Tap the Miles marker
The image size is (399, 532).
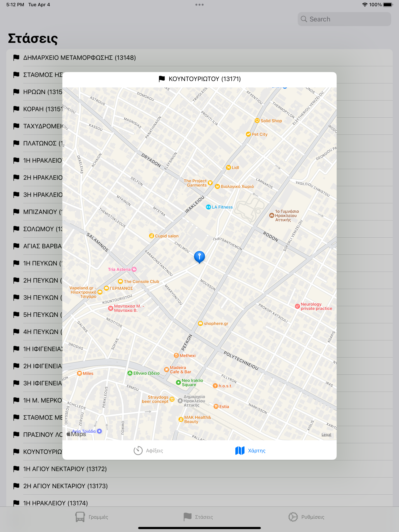[79, 373]
